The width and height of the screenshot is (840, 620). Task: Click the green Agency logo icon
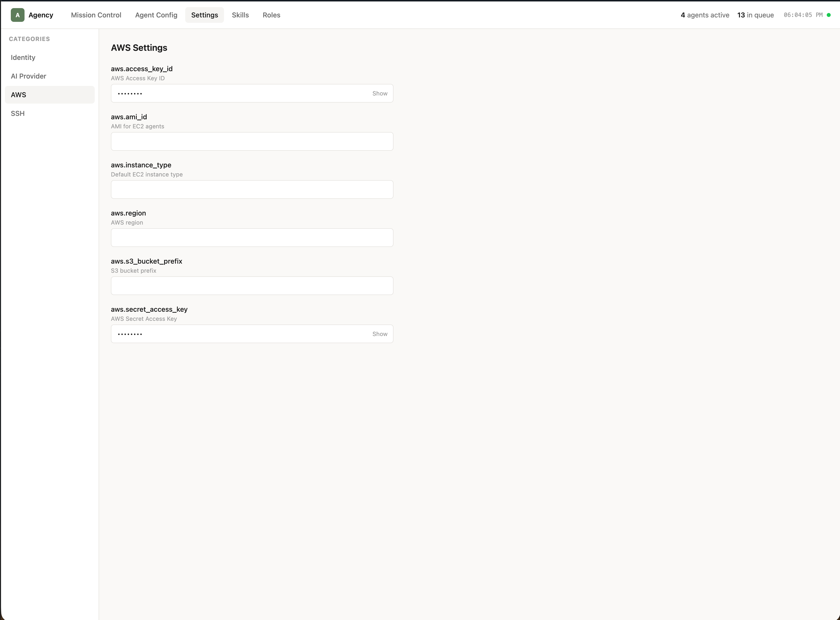pyautogui.click(x=17, y=15)
